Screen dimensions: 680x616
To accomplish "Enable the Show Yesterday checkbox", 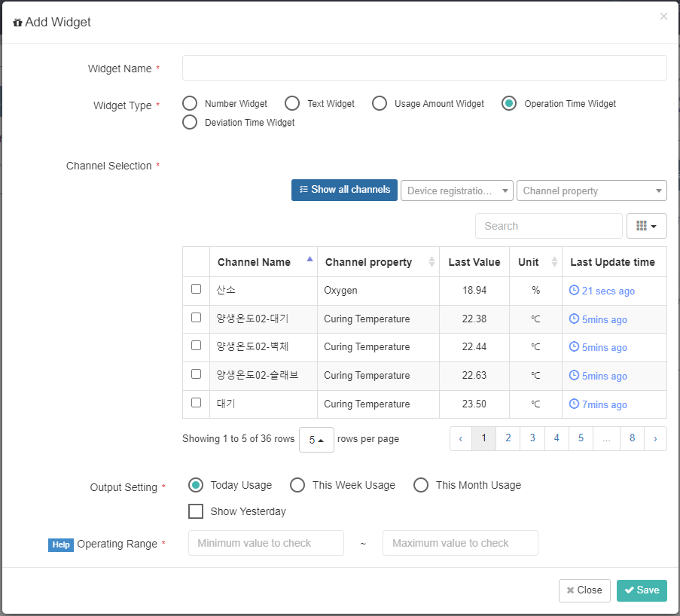I will click(196, 511).
